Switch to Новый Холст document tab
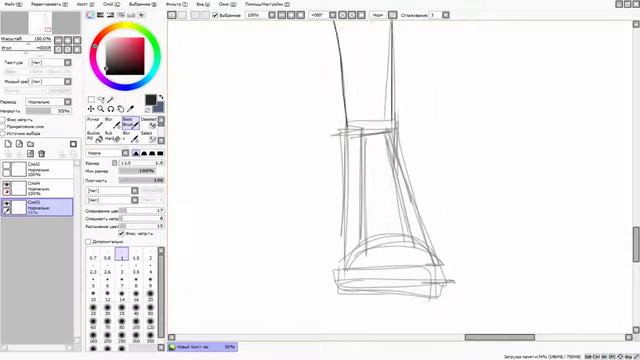Viewport: 640px width, 360px height. click(202, 347)
